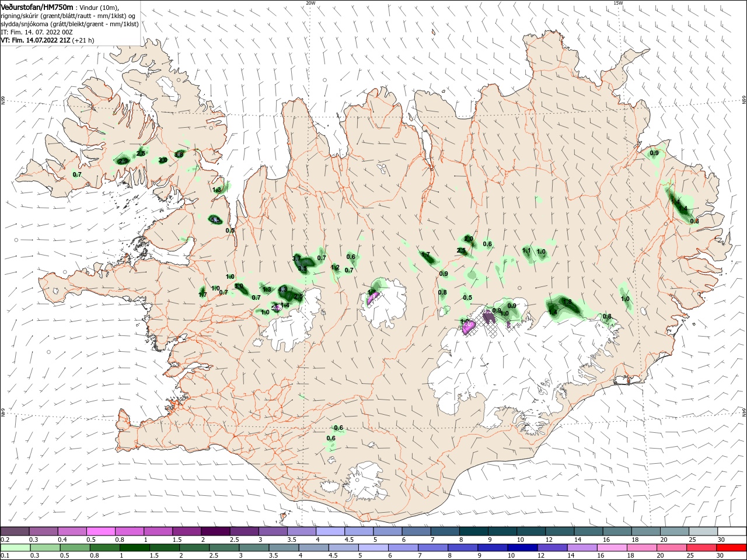
Task: Select the VT: Fim. 14.07.2022 21Z line
Action: click(x=47, y=40)
